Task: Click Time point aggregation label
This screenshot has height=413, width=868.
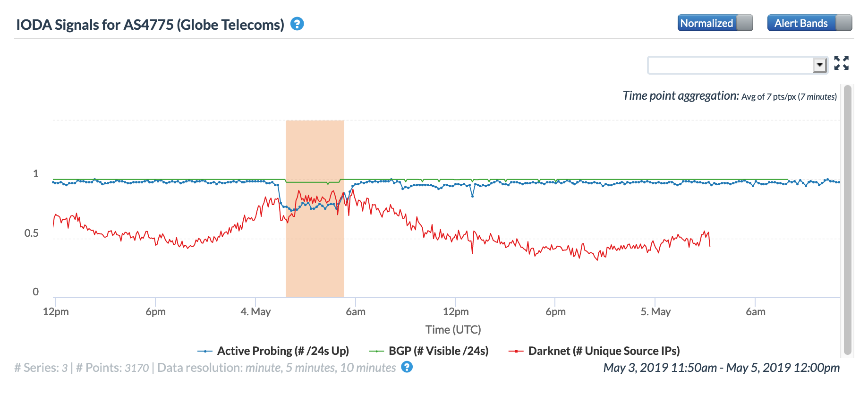Action: pos(681,96)
